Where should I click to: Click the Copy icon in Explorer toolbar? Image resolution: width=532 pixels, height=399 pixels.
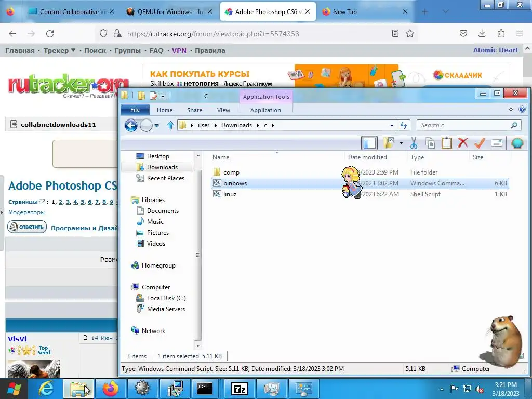click(x=430, y=143)
